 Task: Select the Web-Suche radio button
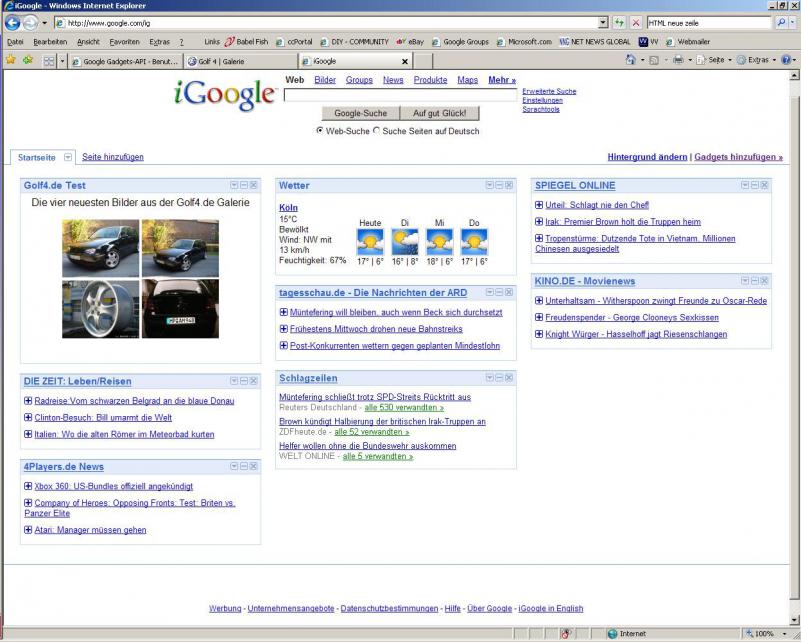[320, 130]
